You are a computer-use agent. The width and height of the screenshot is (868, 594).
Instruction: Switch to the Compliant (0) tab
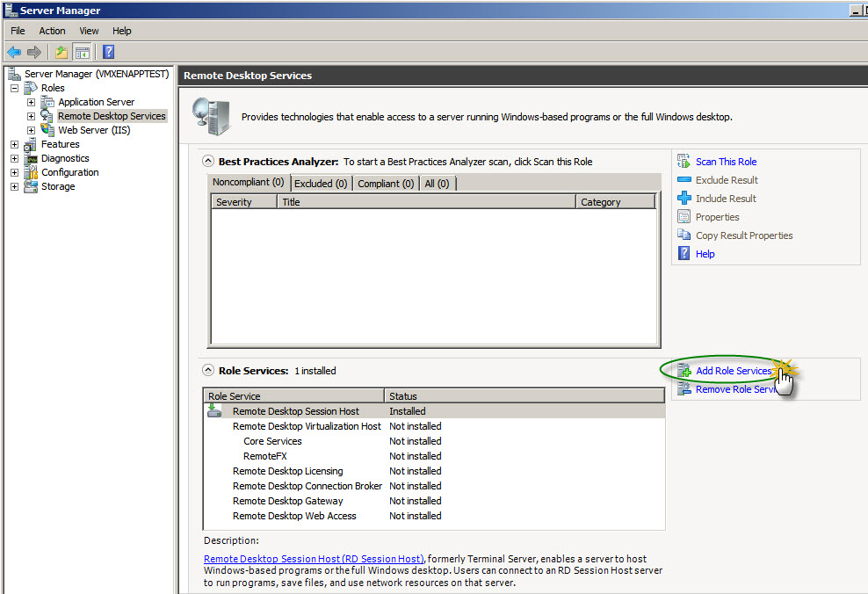[x=386, y=184]
